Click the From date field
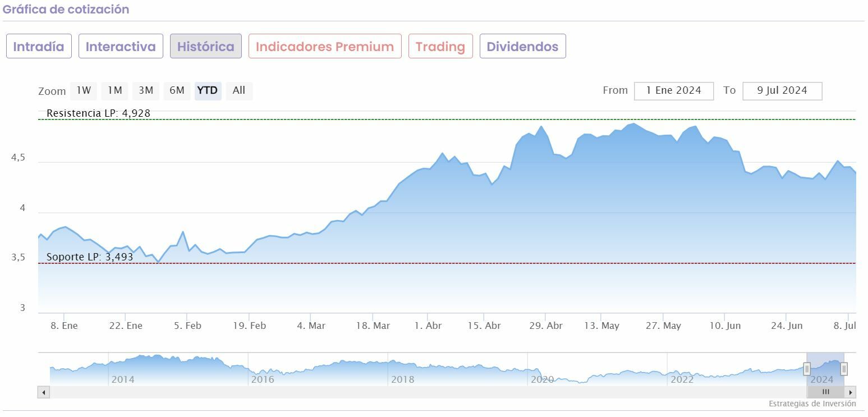This screenshot has width=868, height=417. tap(673, 91)
